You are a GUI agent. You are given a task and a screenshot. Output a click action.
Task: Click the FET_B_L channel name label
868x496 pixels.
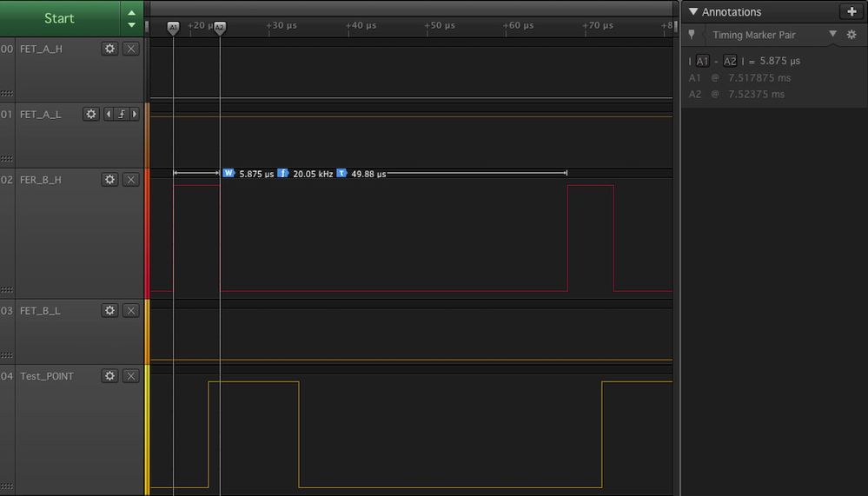[40, 311]
